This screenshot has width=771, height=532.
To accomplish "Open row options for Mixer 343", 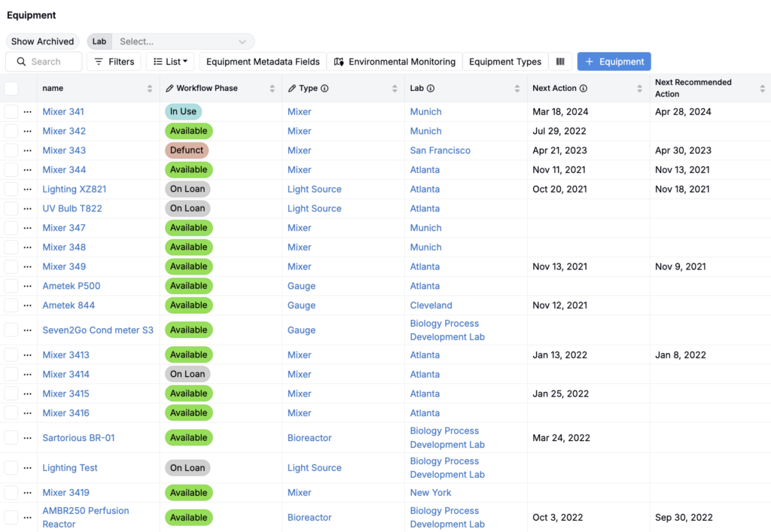I will tap(27, 150).
